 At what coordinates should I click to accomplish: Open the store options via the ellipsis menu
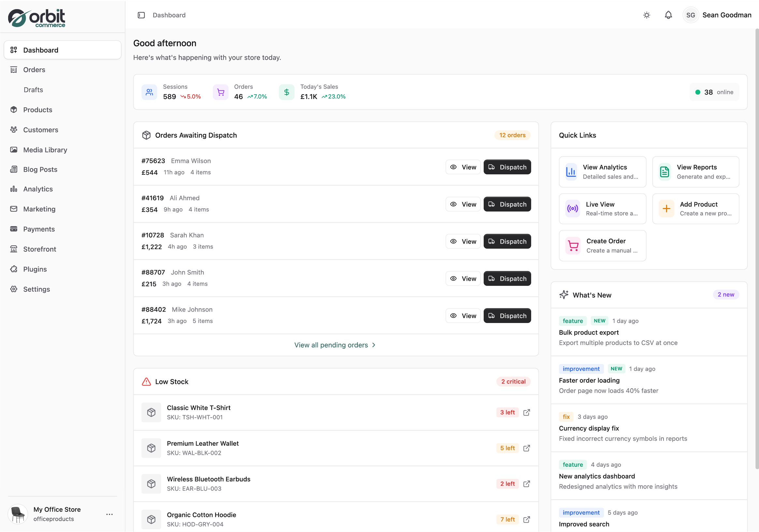(109, 514)
